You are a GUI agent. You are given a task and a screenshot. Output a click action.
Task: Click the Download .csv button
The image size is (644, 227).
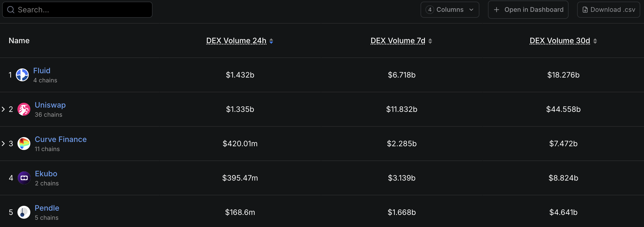[x=609, y=10]
